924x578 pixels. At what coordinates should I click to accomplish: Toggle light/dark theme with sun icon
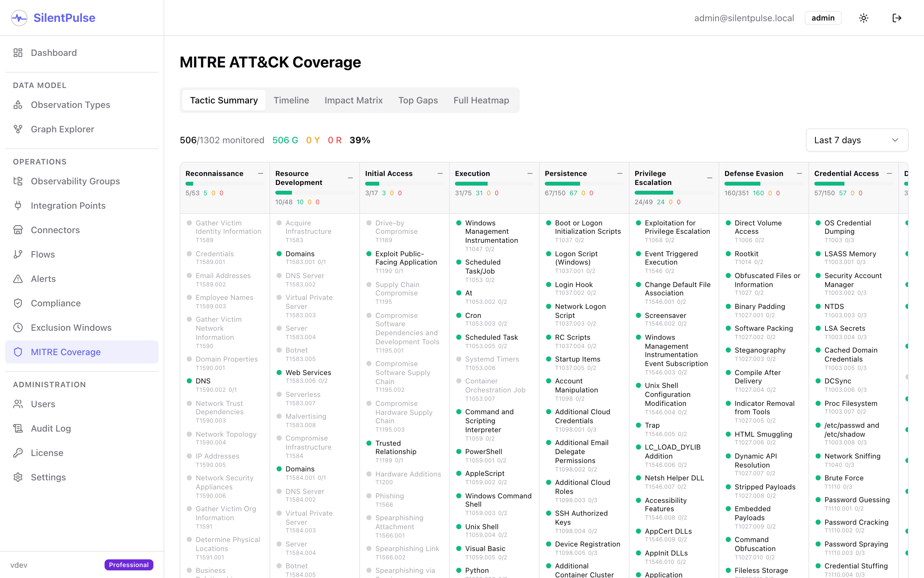[x=864, y=18]
